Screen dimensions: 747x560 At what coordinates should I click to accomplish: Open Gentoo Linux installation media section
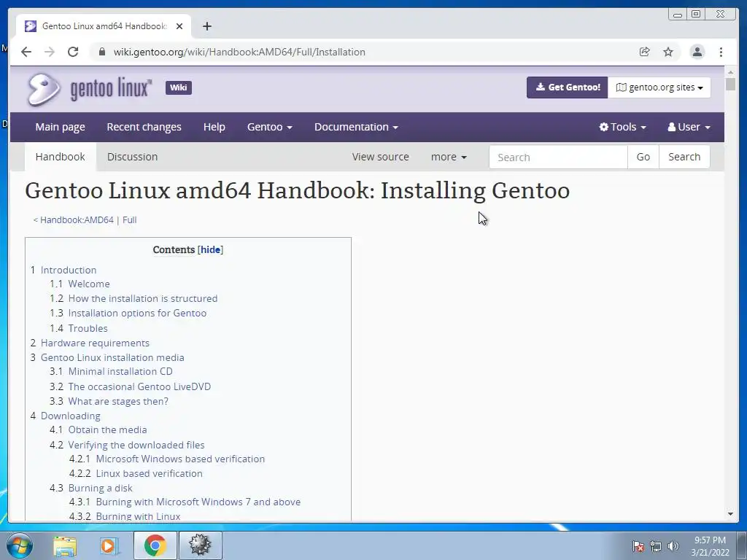(112, 357)
